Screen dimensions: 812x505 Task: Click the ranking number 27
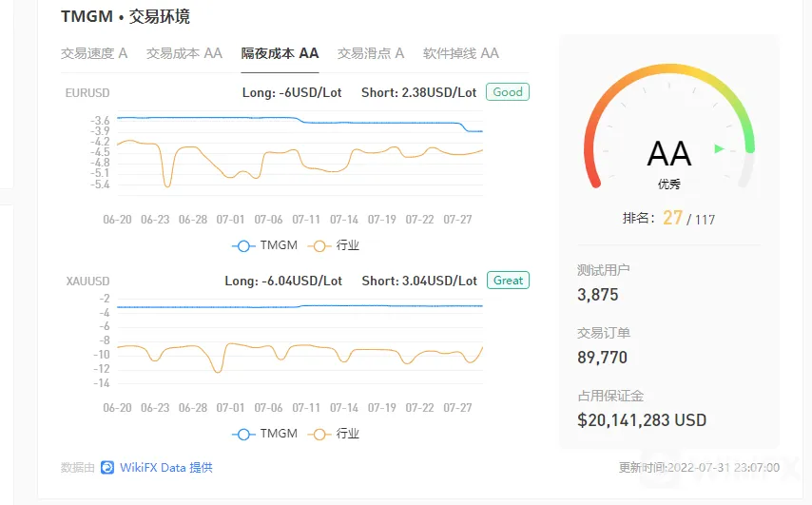click(x=672, y=218)
